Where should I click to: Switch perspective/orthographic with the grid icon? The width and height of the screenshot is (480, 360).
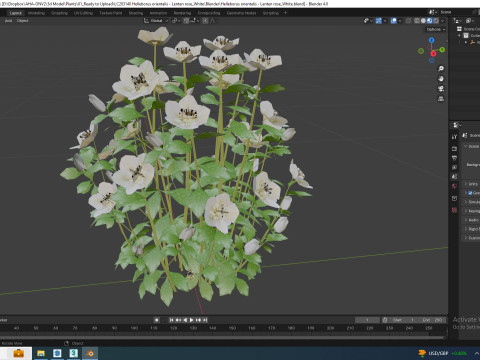441,99
